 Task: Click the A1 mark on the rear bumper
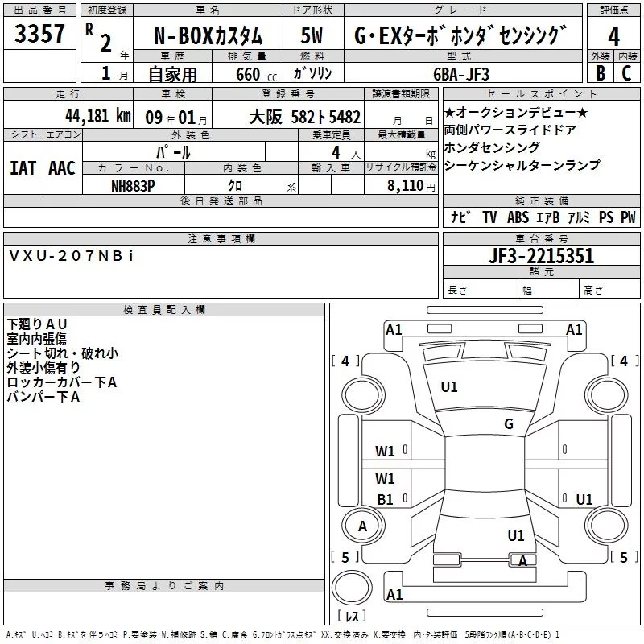pyautogui.click(x=394, y=594)
